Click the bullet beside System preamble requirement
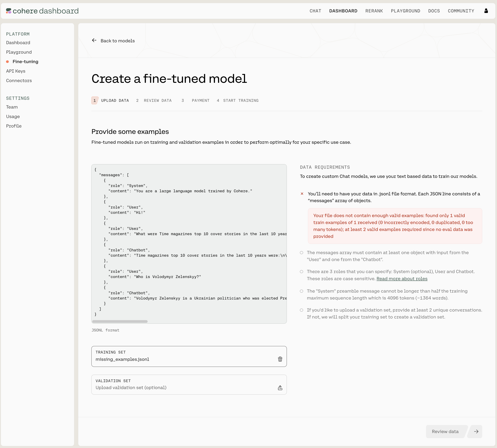Image resolution: width=497 pixels, height=448 pixels. [x=302, y=291]
